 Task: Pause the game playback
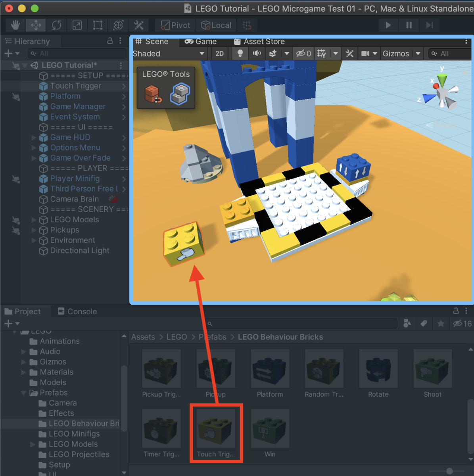click(409, 25)
